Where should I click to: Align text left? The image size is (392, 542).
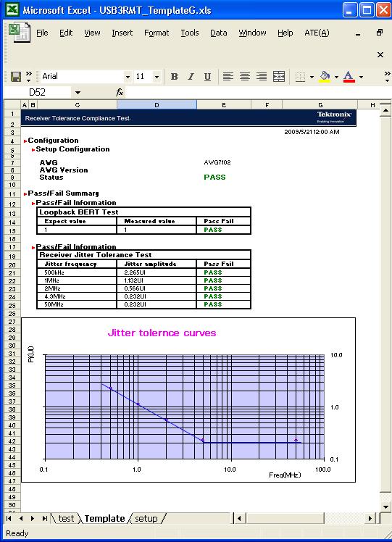pyautogui.click(x=228, y=76)
